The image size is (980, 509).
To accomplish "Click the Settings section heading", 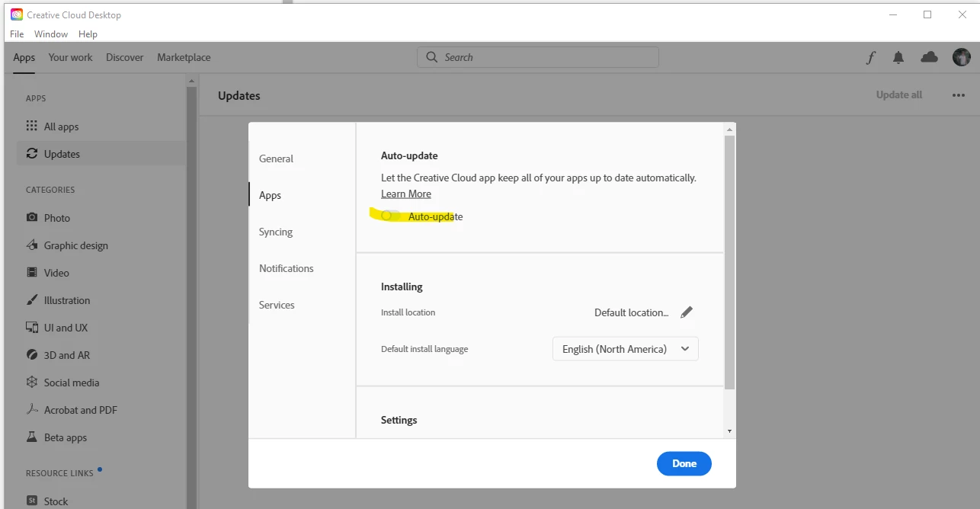I will pos(399,420).
